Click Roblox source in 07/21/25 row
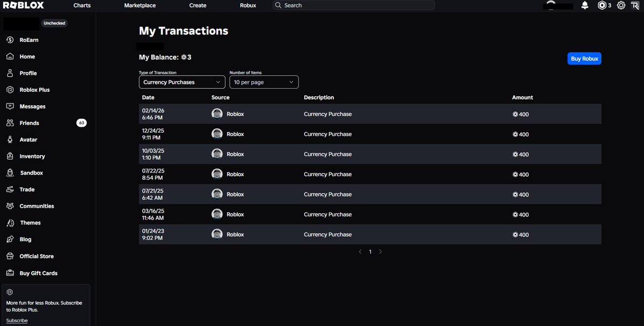The image size is (644, 326). (235, 194)
